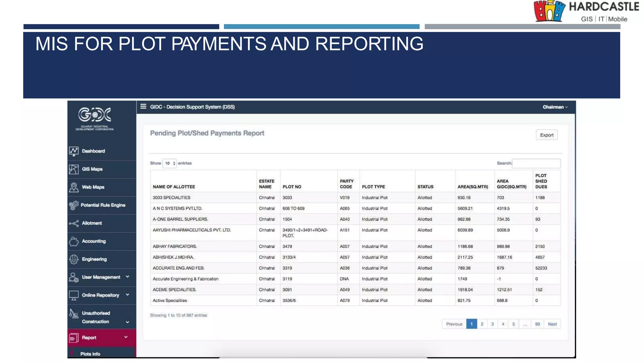Expand the User Management submenu
The image size is (644, 362).
point(127,277)
